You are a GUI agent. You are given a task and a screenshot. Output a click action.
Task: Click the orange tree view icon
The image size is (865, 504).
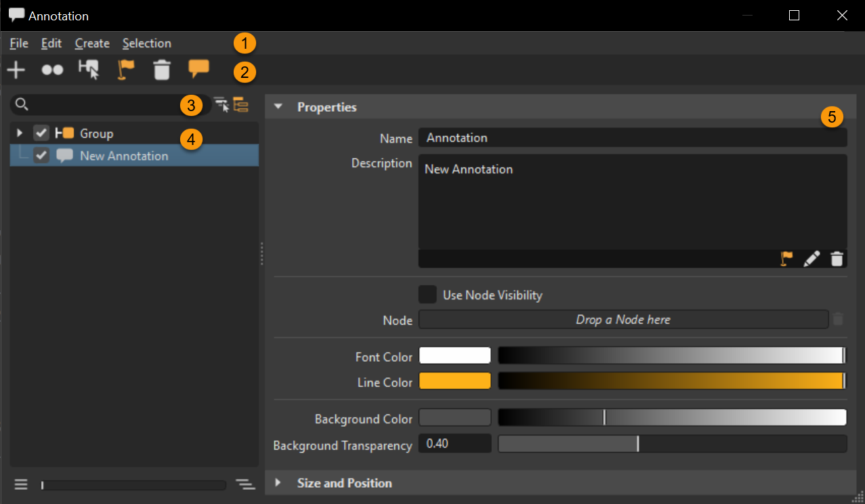pyautogui.click(x=241, y=104)
